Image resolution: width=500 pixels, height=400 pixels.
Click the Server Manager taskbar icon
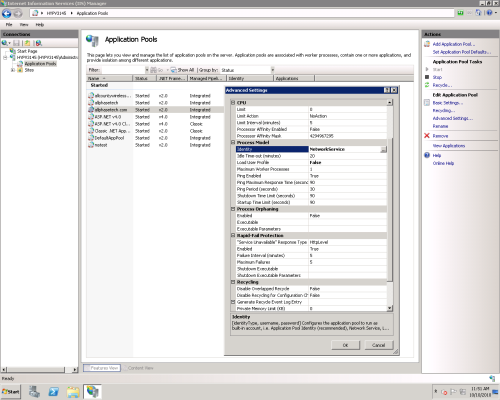34,392
